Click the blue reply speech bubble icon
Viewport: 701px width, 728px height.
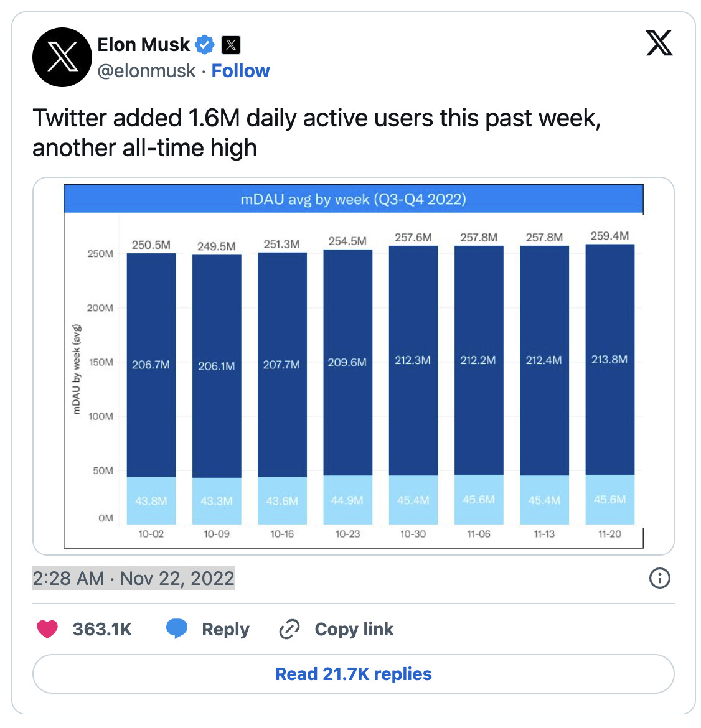click(177, 628)
